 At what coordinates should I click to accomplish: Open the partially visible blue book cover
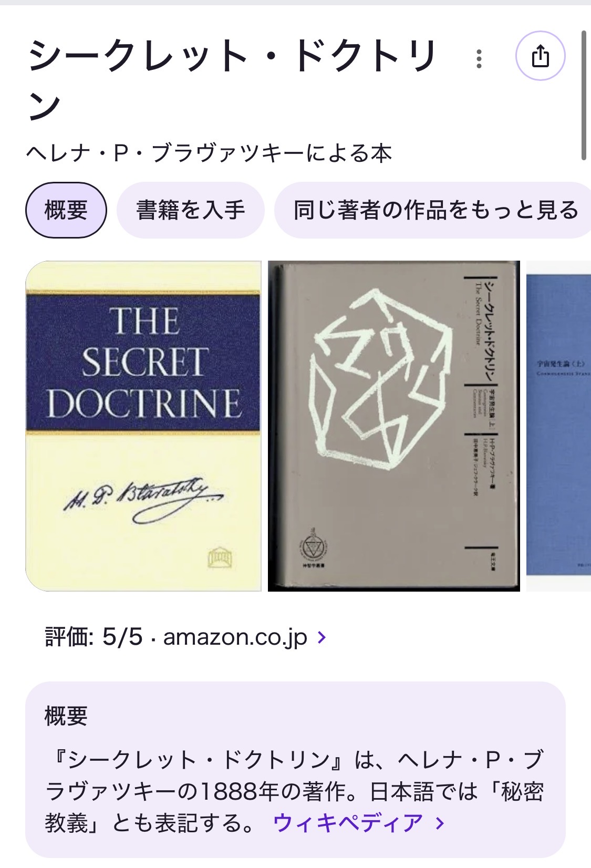[x=558, y=426]
